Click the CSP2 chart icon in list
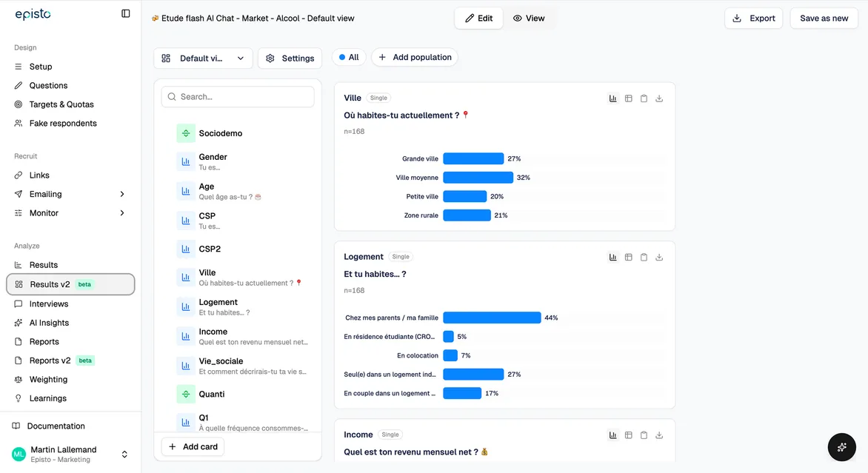The image size is (868, 473). [x=186, y=249]
